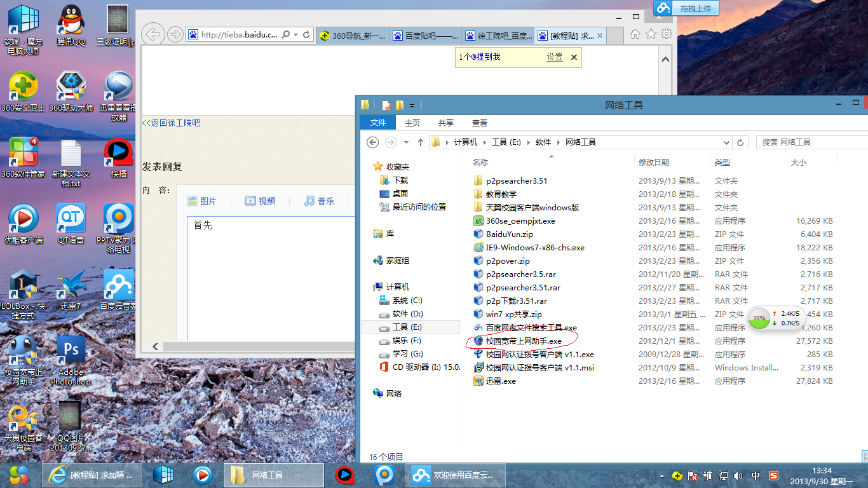This screenshot has height=488, width=868.
Task: Select the QQ图片 desktop image file
Action: point(71,426)
